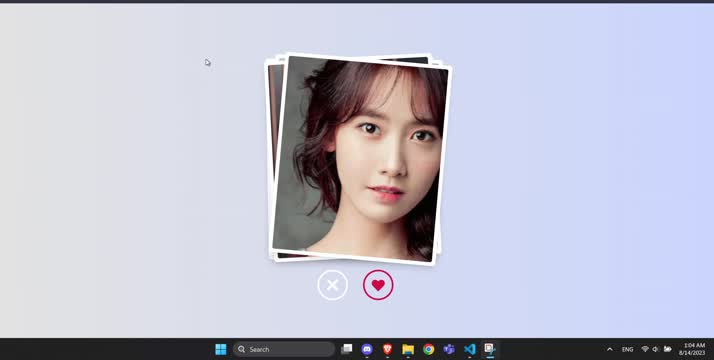Open the ENG language input switcher

[x=627, y=350]
